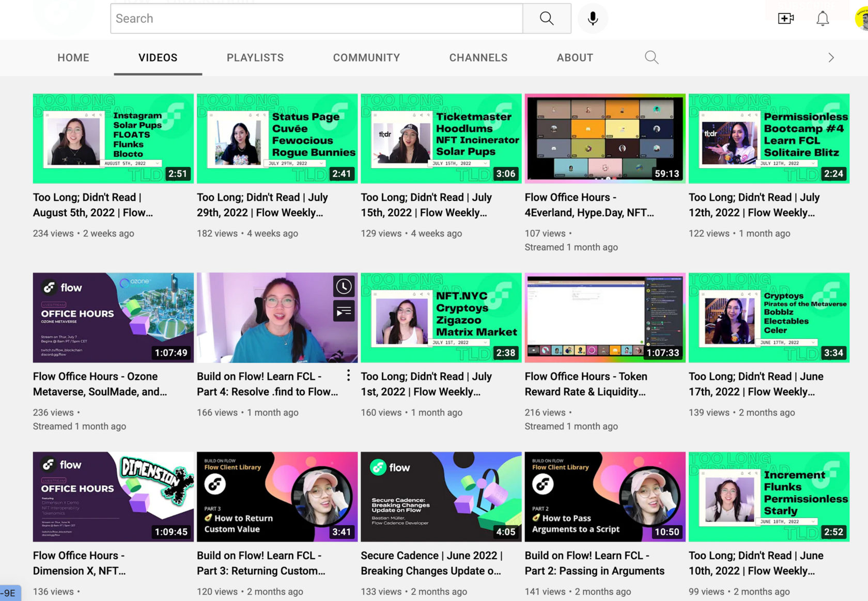The width and height of the screenshot is (868, 601).
Task: Open title Too Long; Didn't Read June 17th
Action: pyautogui.click(x=756, y=384)
